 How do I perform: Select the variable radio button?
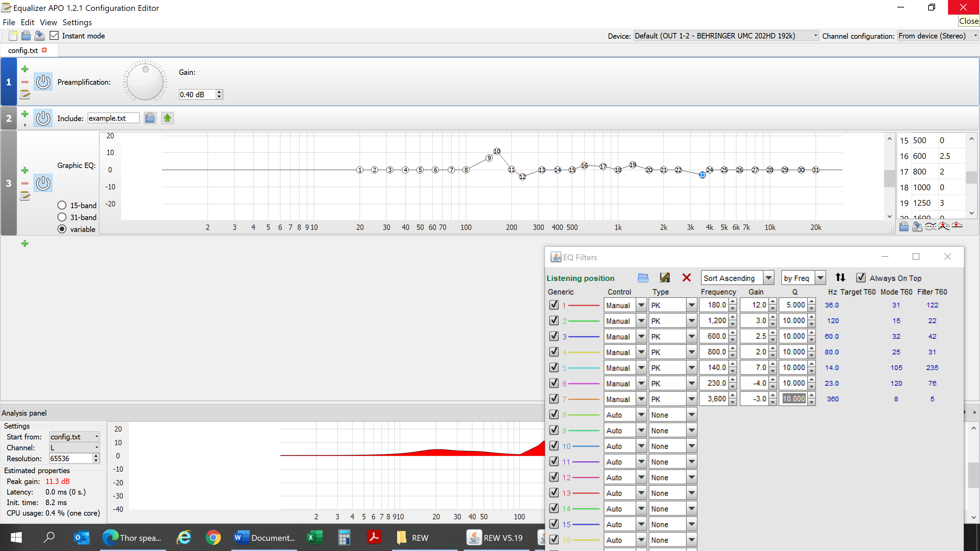coord(62,229)
